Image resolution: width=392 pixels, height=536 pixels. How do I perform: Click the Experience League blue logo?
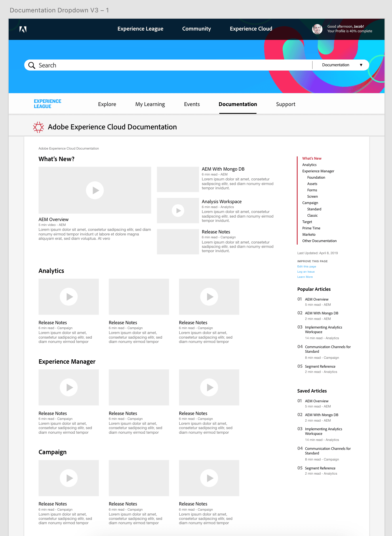[47, 104]
